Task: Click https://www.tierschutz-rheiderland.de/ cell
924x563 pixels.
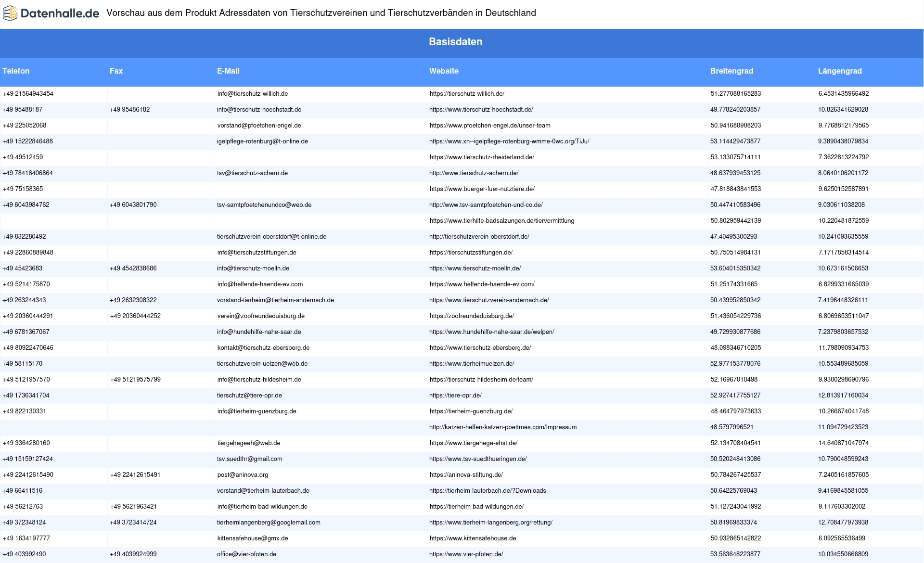Action: point(482,157)
